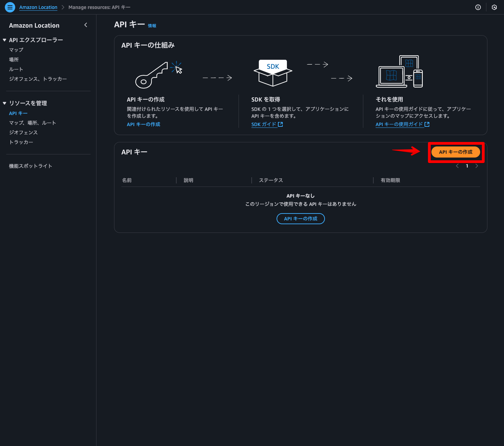The image size is (504, 446).
Task: Open ジオフェンス under resource management
Action: [x=24, y=133]
